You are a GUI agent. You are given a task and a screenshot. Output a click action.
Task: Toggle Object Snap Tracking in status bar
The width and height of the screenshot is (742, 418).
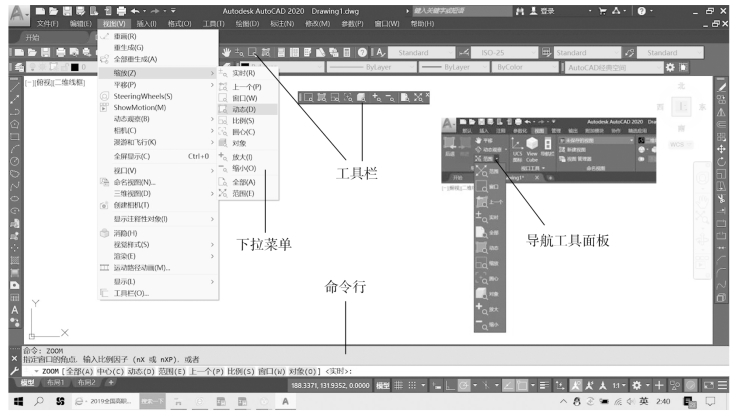(x=508, y=385)
